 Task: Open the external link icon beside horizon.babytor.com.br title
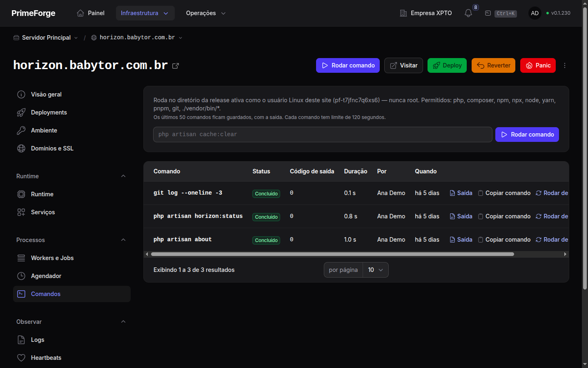[176, 66]
